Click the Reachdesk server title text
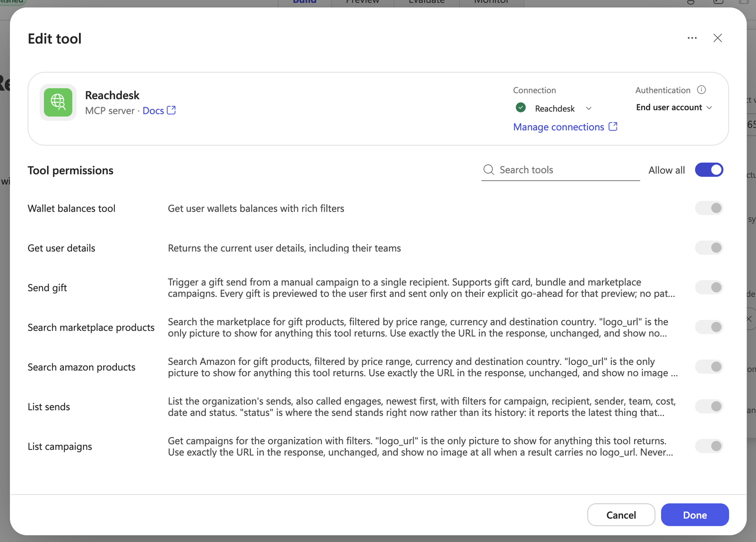The width and height of the screenshot is (756, 542). pyautogui.click(x=112, y=95)
